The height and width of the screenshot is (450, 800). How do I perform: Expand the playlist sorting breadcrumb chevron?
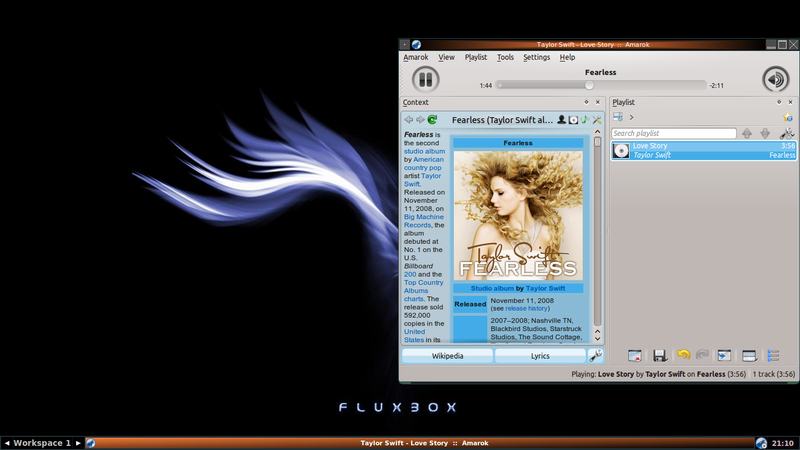pyautogui.click(x=632, y=117)
